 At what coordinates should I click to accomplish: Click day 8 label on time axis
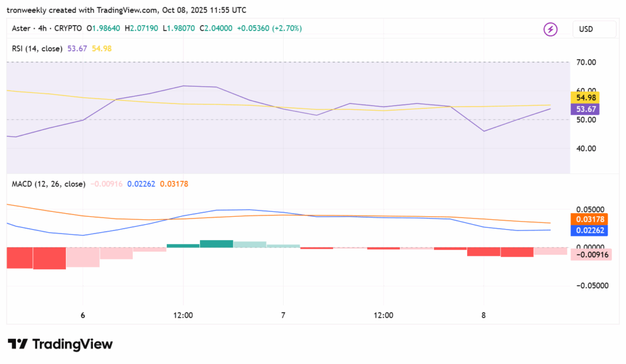tap(484, 315)
